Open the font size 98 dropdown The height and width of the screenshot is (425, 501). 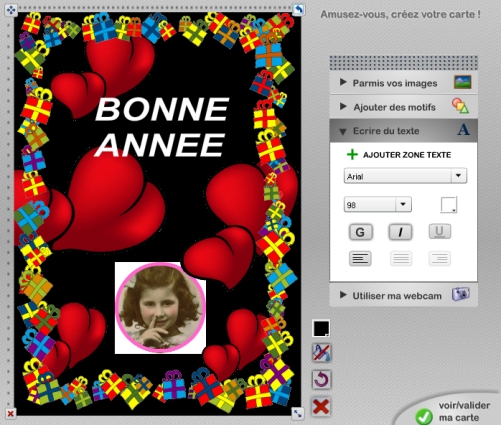pos(378,204)
